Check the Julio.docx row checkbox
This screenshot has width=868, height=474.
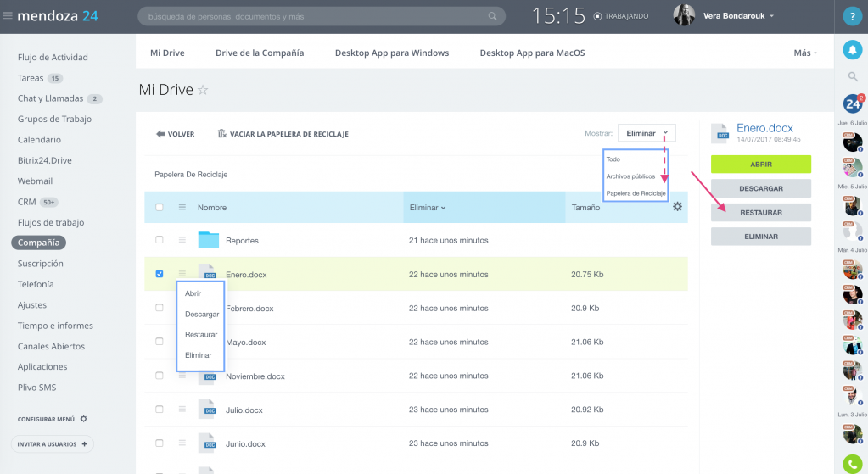160,410
